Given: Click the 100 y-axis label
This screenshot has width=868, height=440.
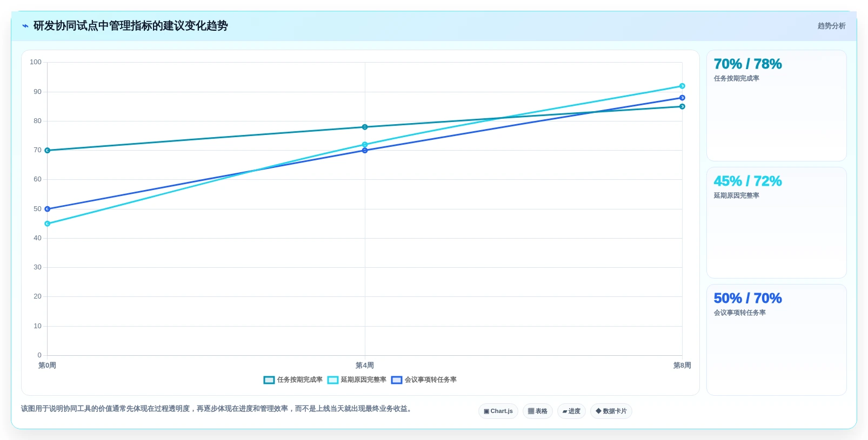Looking at the screenshot, I should point(36,62).
